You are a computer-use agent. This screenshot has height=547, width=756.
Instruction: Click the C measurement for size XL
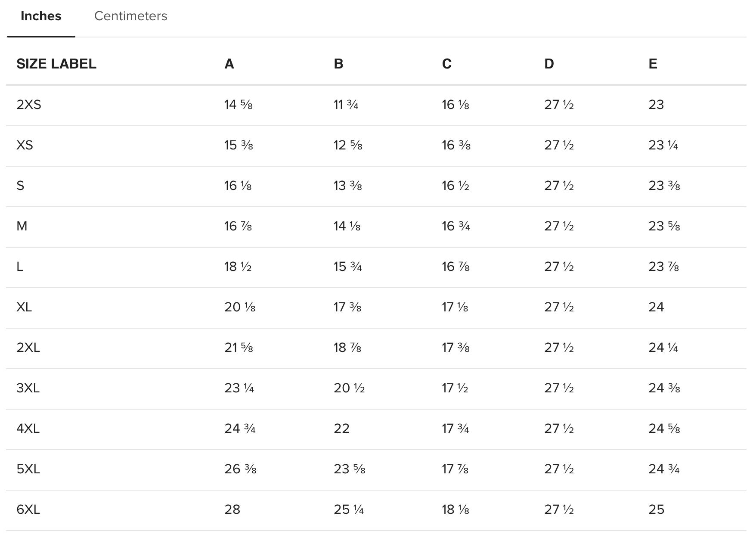(455, 307)
